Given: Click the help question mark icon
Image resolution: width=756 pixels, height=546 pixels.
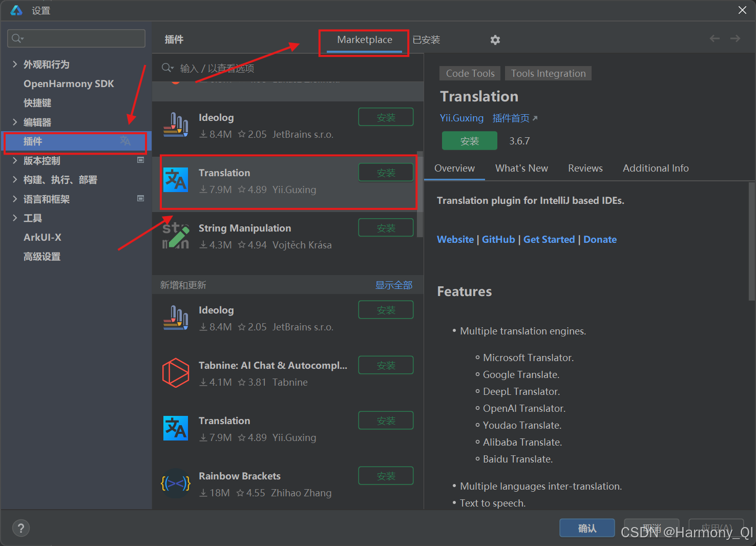Looking at the screenshot, I should click(x=21, y=528).
